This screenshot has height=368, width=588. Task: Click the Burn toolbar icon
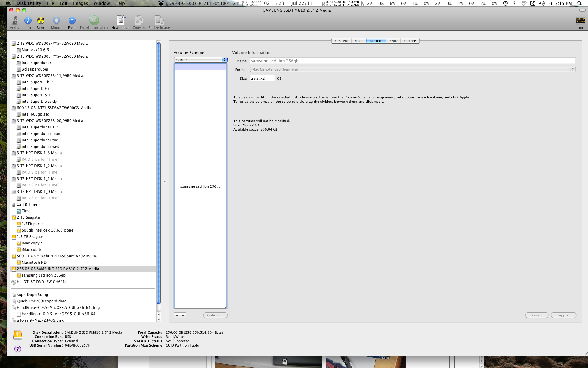(40, 21)
